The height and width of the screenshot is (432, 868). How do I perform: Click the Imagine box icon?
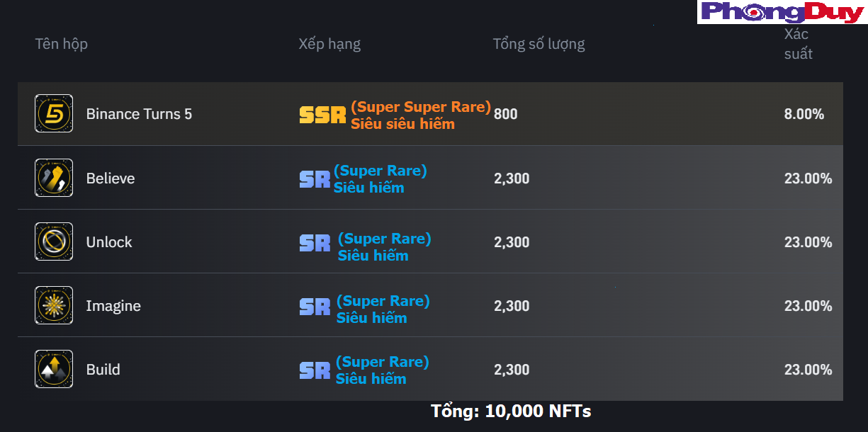(x=54, y=305)
